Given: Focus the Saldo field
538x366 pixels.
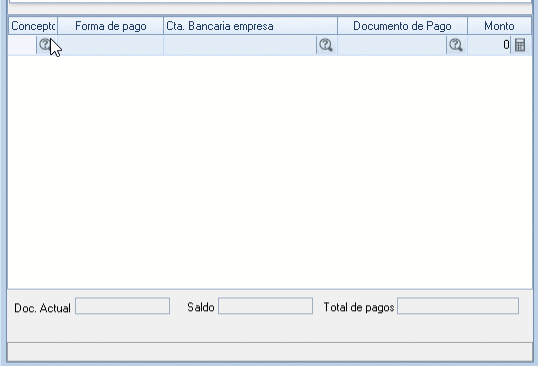Looking at the screenshot, I should click(x=265, y=306).
